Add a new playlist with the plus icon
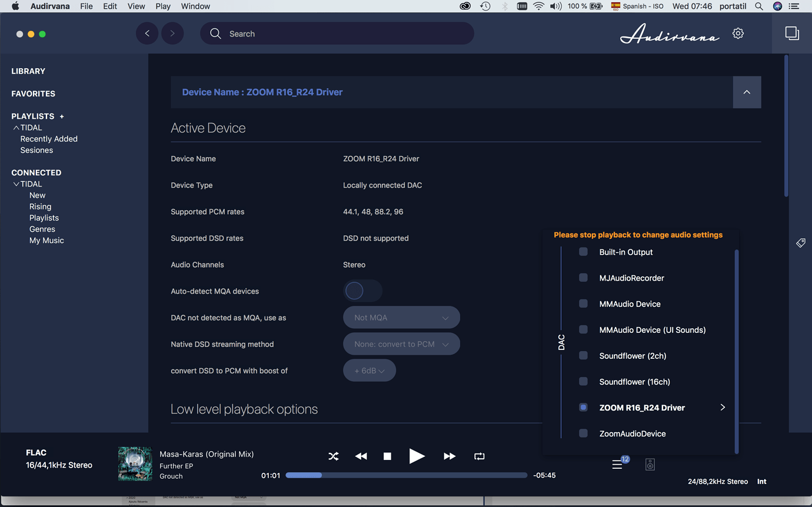This screenshot has height=507, width=812. click(x=62, y=116)
